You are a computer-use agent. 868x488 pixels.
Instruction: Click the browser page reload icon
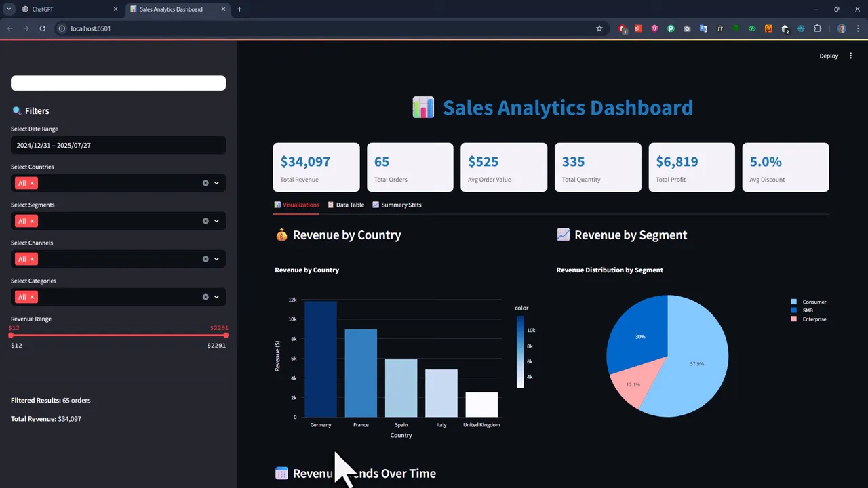point(42,28)
